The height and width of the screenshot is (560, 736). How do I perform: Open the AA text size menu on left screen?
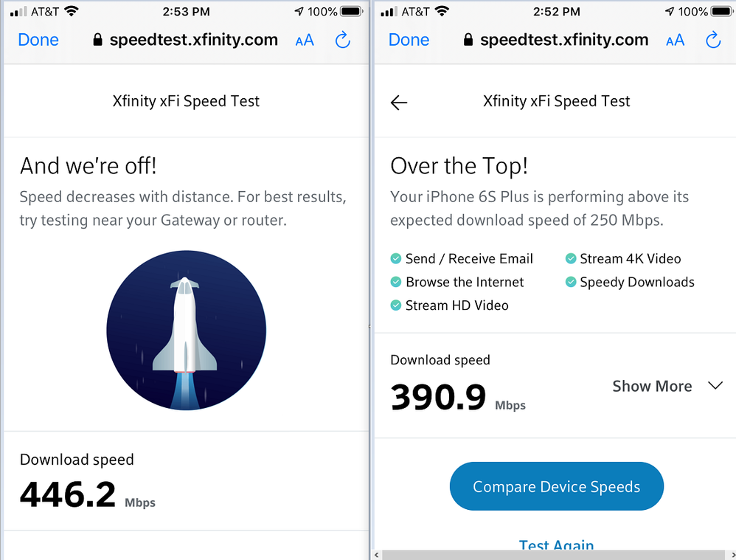pos(305,41)
